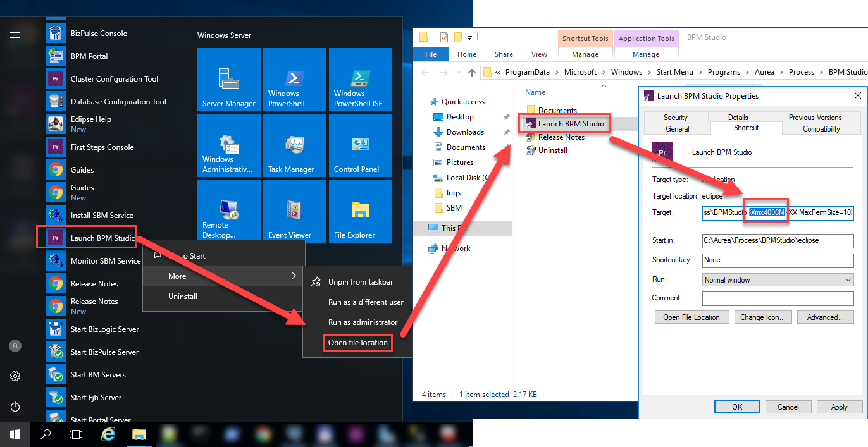
Task: Select Unpin from taskbar
Action: point(357,282)
